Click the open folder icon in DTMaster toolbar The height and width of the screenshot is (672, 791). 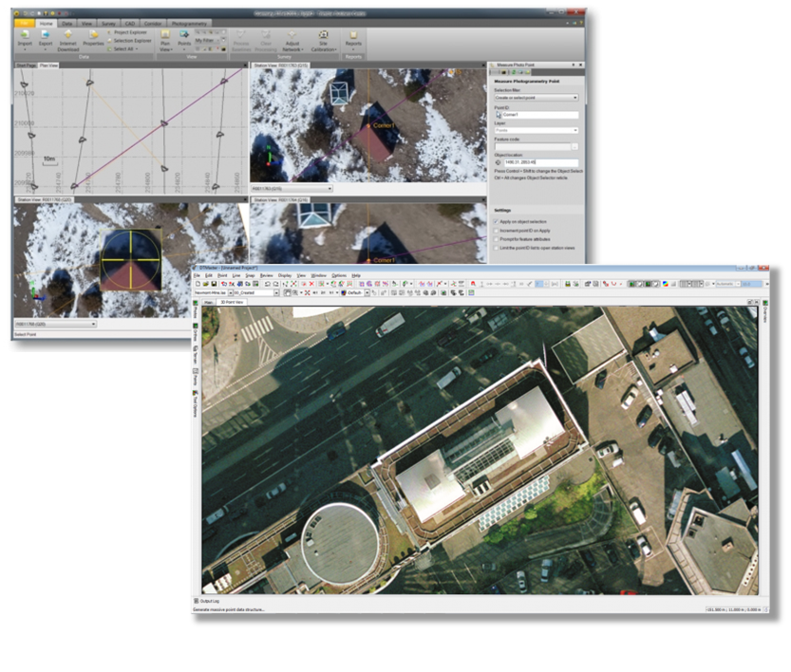pos(206,284)
